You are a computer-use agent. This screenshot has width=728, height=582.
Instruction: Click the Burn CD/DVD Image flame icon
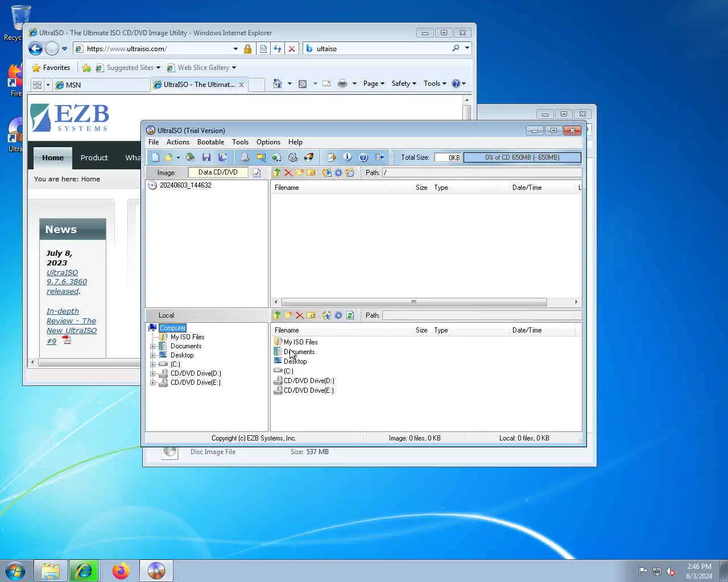coord(309,157)
